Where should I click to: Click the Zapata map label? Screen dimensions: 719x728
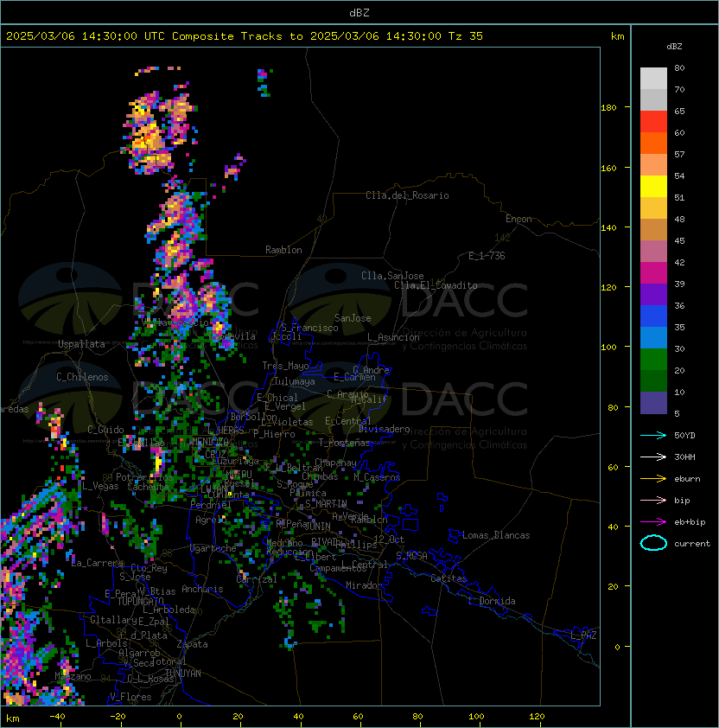192,644
